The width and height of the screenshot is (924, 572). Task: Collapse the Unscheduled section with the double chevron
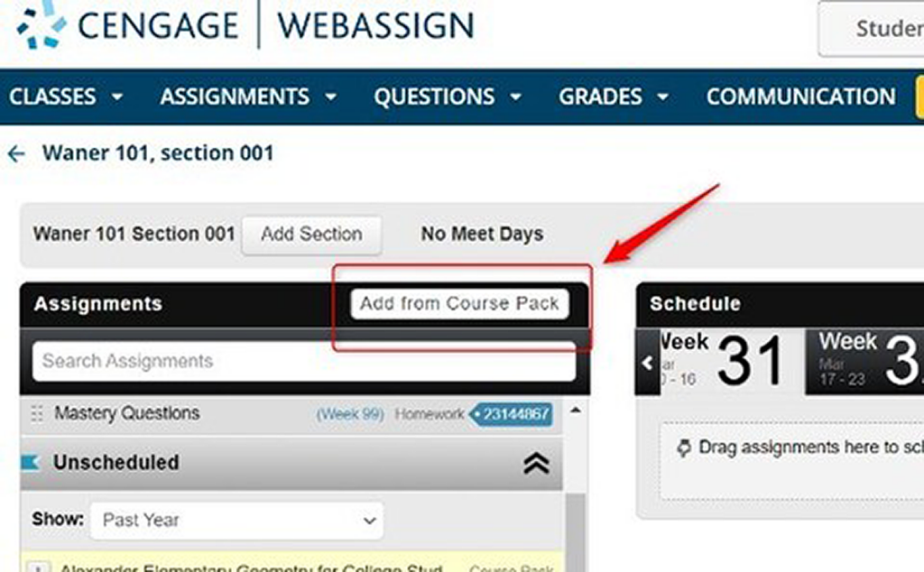click(539, 462)
